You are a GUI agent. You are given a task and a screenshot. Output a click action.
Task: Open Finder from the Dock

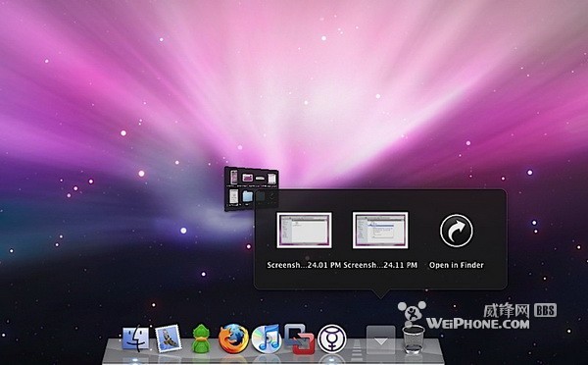tap(136, 339)
